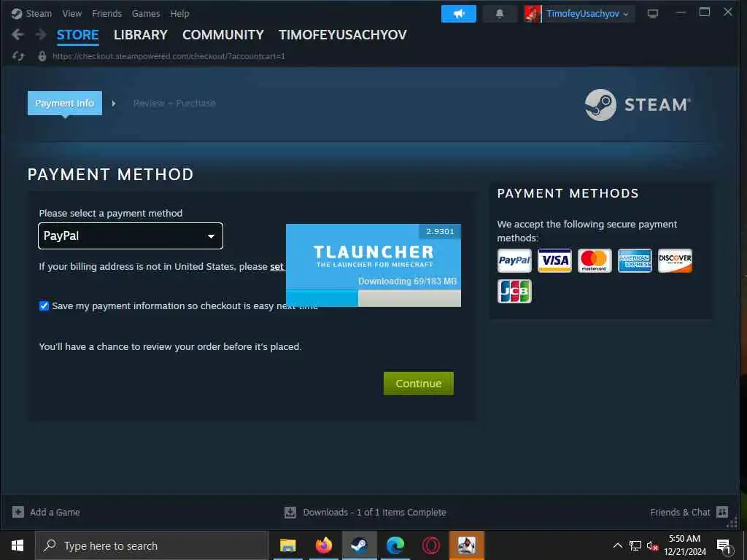Screen dimensions: 747x560
Task: Click the Type here to search box
Action: 152,545
